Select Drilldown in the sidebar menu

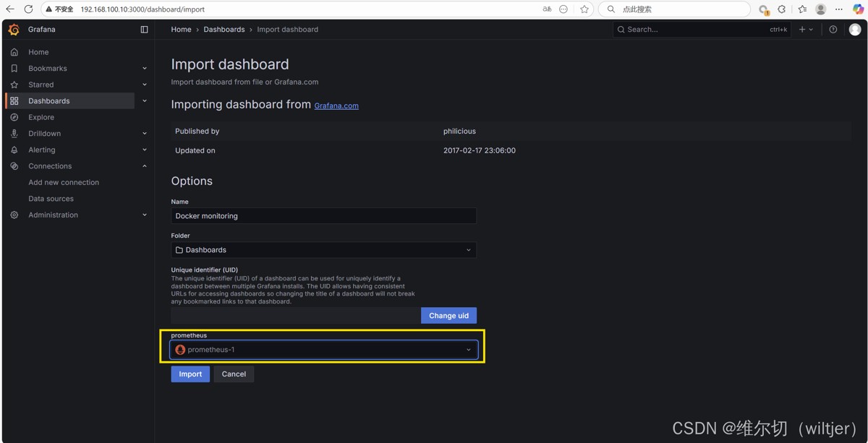45,134
